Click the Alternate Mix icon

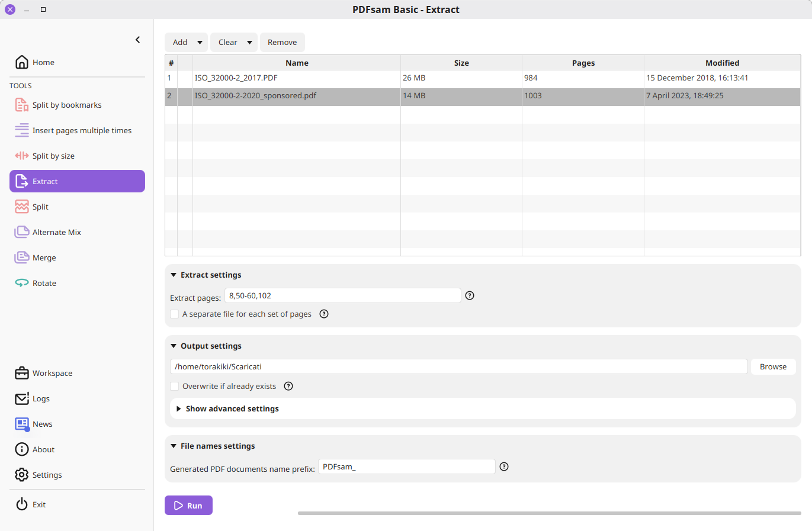[22, 232]
